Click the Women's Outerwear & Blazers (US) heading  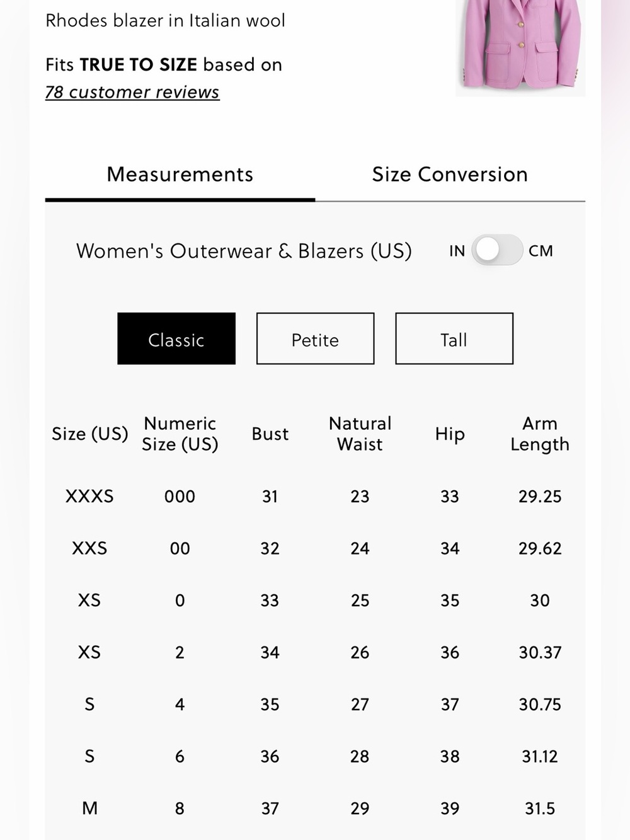coord(244,251)
